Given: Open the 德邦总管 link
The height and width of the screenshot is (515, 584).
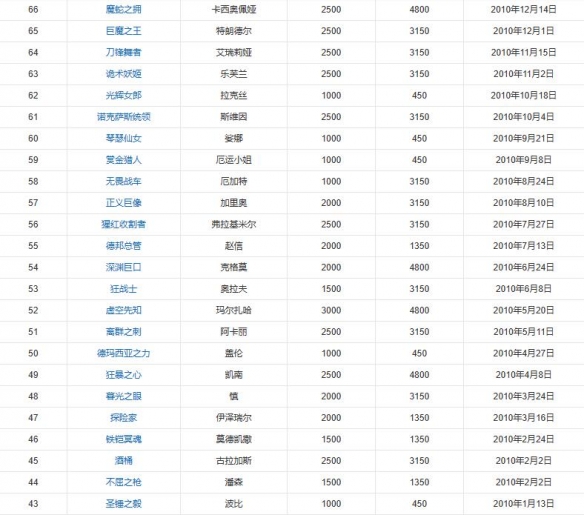Looking at the screenshot, I should (x=124, y=246).
